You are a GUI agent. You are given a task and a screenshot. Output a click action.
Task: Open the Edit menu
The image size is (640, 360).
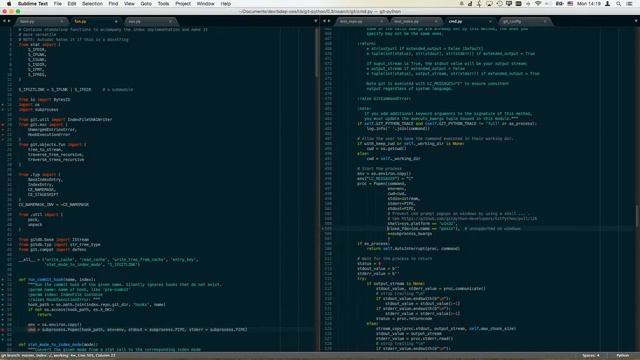tap(72, 4)
